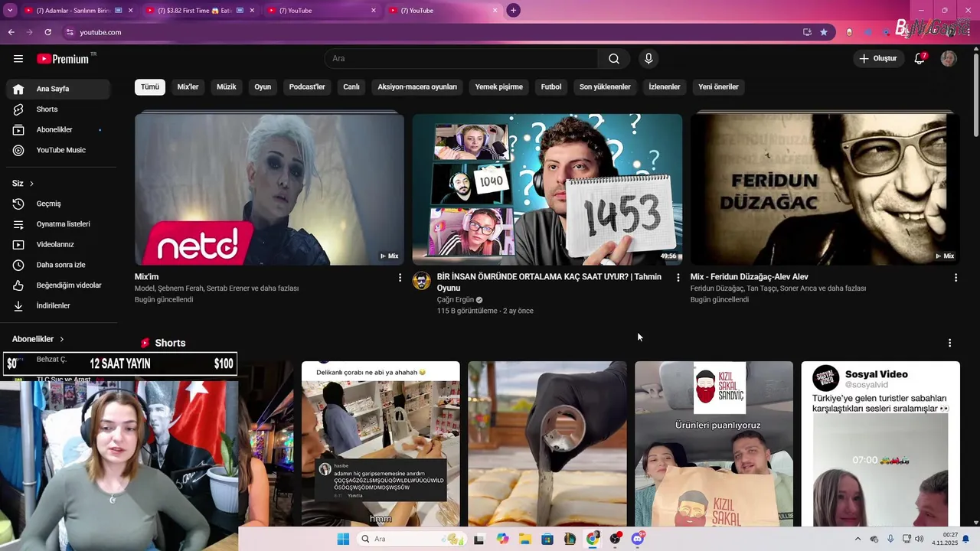Viewport: 980px width, 551px height.
Task: Open the YouTube hamburger guide menu
Action: click(18, 59)
